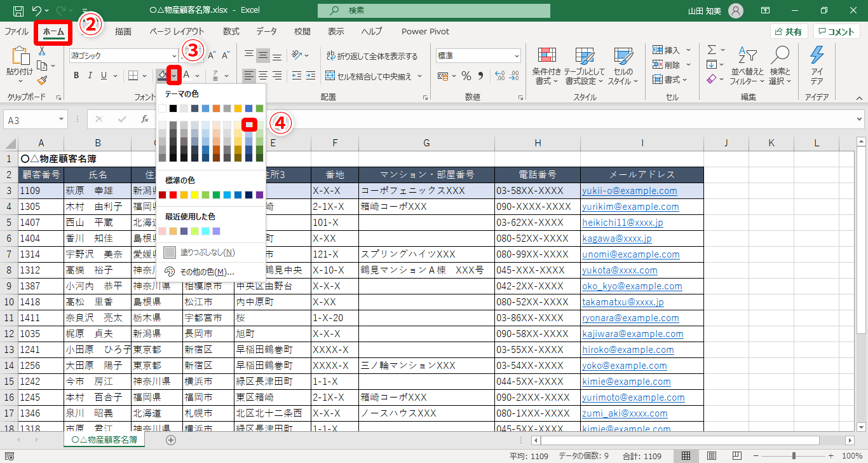Open the number format 標準 dropdown
The width and height of the screenshot is (868, 463).
[x=516, y=56]
